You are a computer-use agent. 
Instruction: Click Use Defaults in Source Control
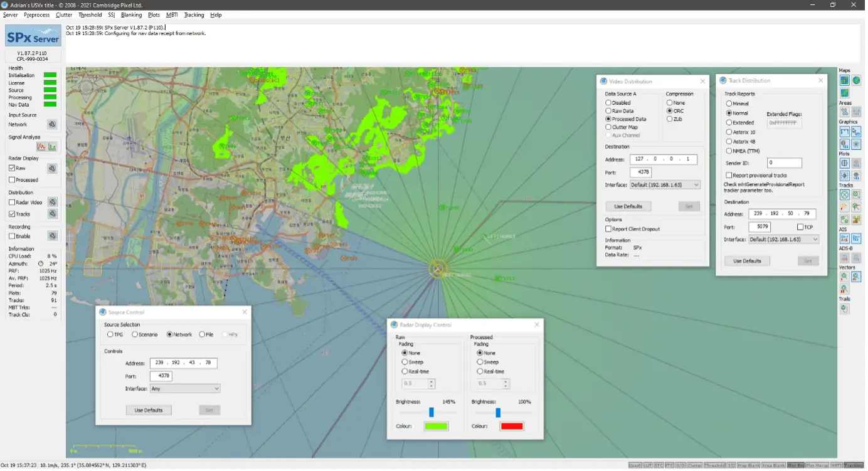click(x=149, y=411)
